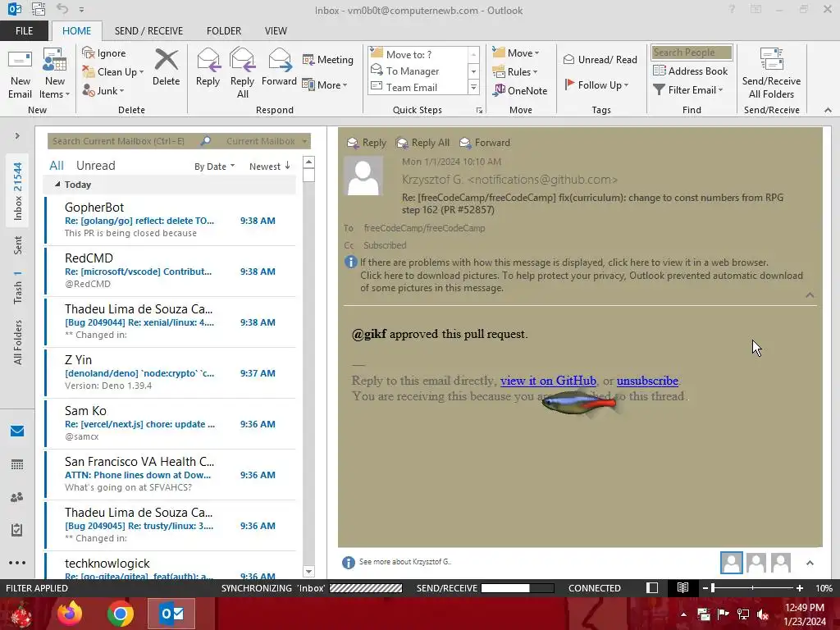The image size is (840, 630).
Task: Create a New Email
Action: [x=20, y=73]
